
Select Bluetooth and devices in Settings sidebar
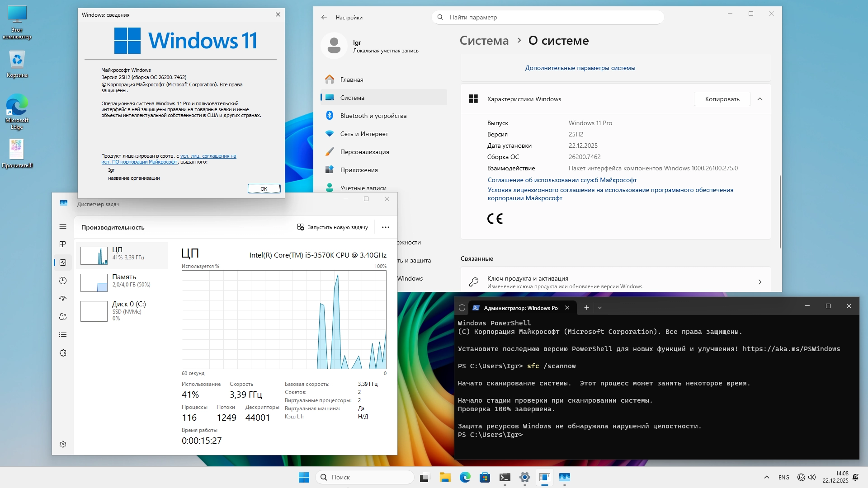(x=373, y=116)
